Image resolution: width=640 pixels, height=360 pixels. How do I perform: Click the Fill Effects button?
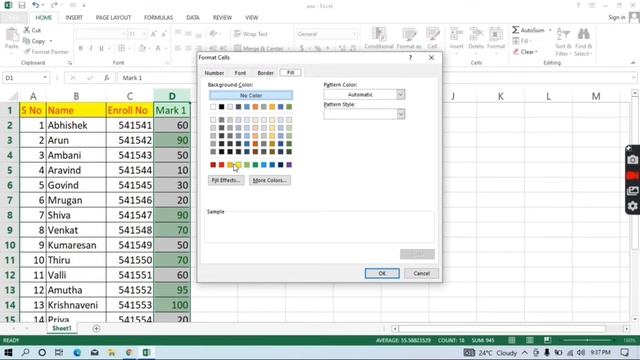(x=226, y=180)
